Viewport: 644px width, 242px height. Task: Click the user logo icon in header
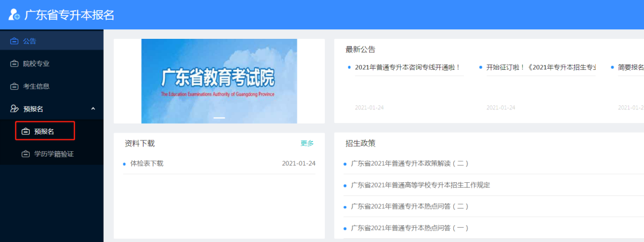(13, 15)
